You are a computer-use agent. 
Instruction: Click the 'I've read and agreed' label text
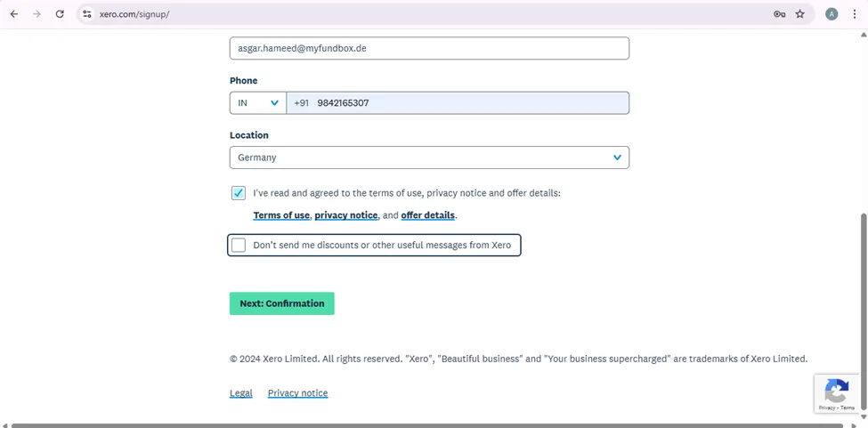(x=407, y=193)
